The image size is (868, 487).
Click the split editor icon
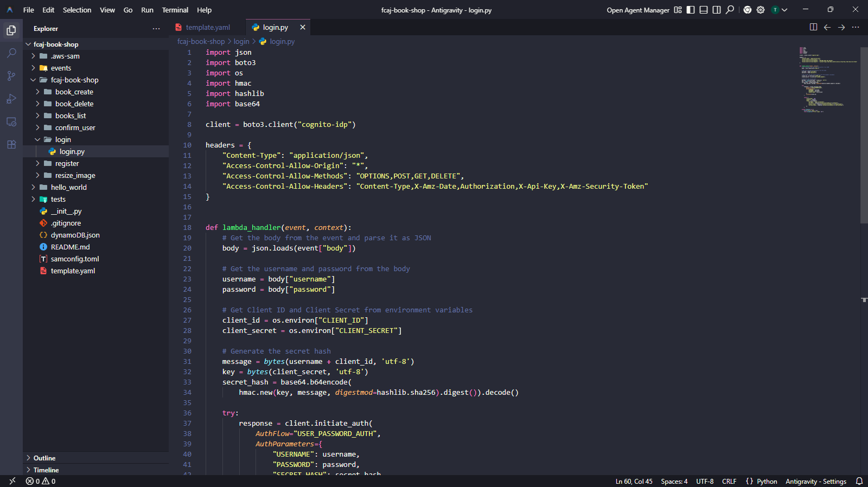[x=813, y=27]
